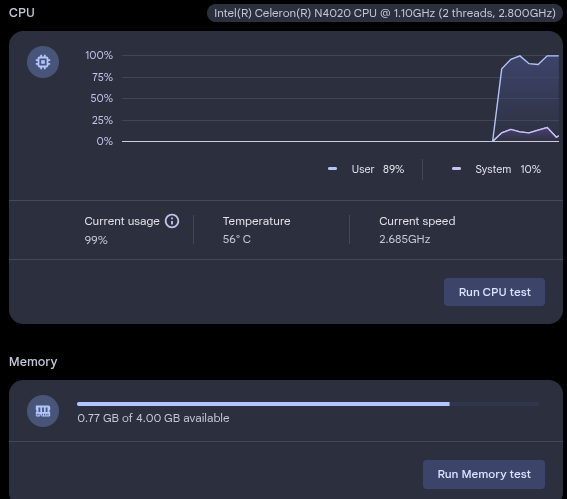Run the CPU test

494,292
